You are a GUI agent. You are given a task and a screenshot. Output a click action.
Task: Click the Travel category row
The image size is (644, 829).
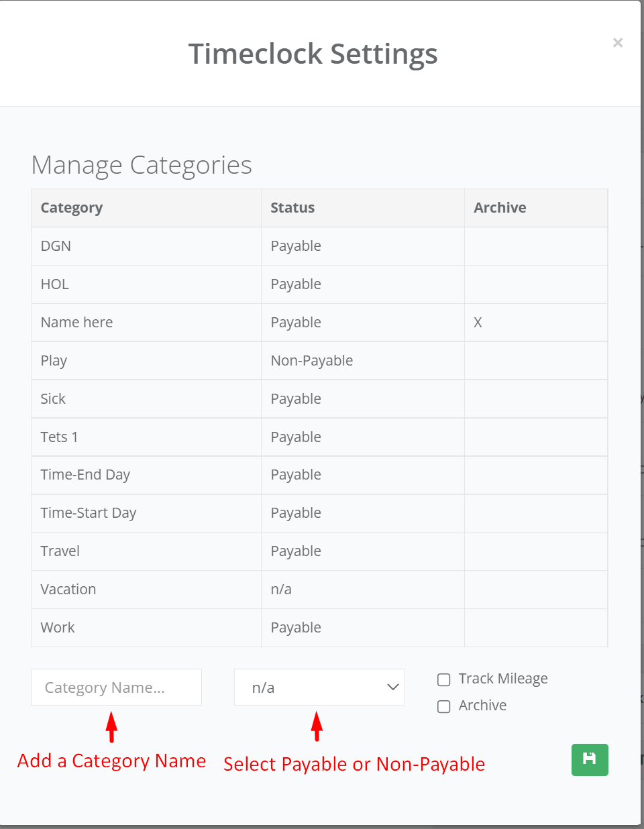(x=60, y=551)
